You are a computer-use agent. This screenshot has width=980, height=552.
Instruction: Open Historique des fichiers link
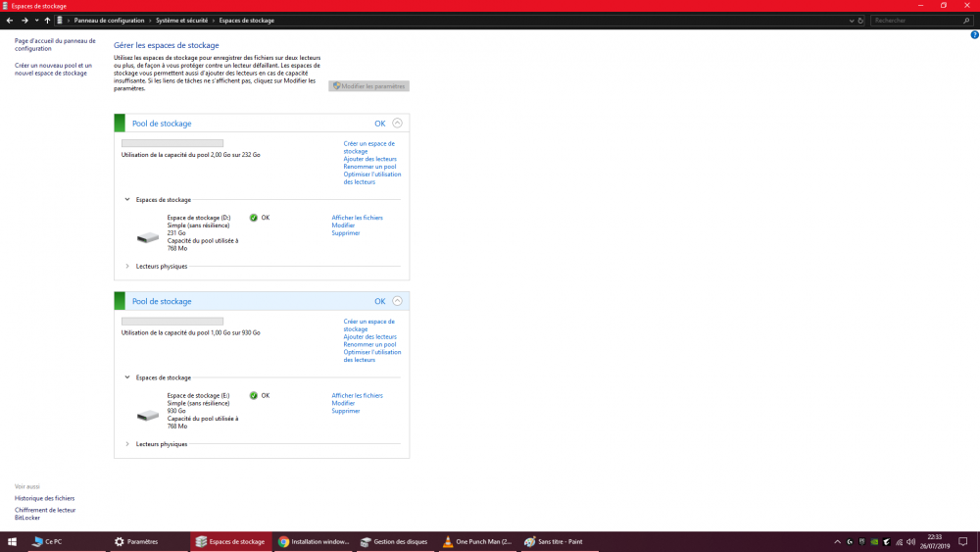click(44, 498)
